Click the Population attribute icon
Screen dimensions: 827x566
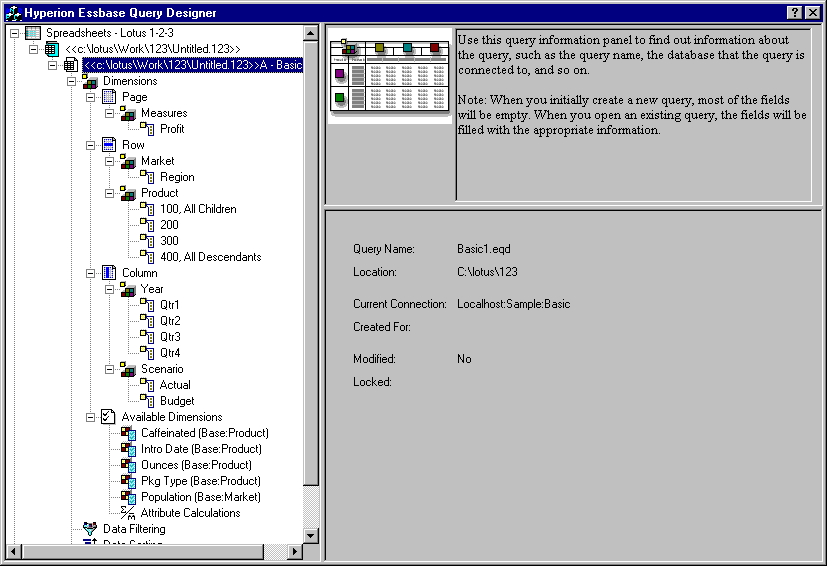[128, 497]
